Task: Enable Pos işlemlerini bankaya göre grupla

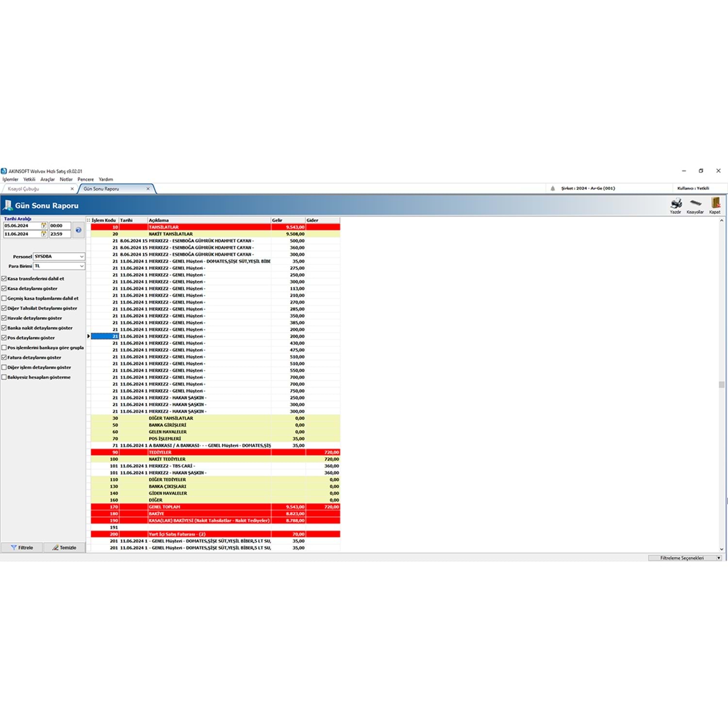Action: pyautogui.click(x=4, y=347)
